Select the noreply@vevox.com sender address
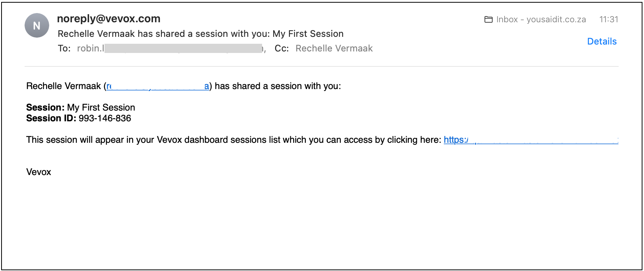 coord(109,18)
